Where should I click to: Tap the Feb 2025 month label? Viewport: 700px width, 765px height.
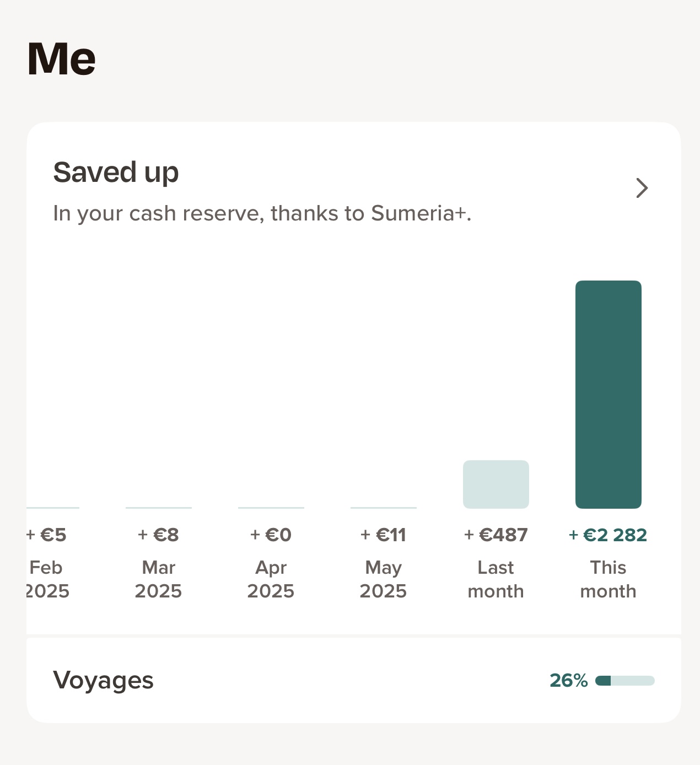click(48, 579)
